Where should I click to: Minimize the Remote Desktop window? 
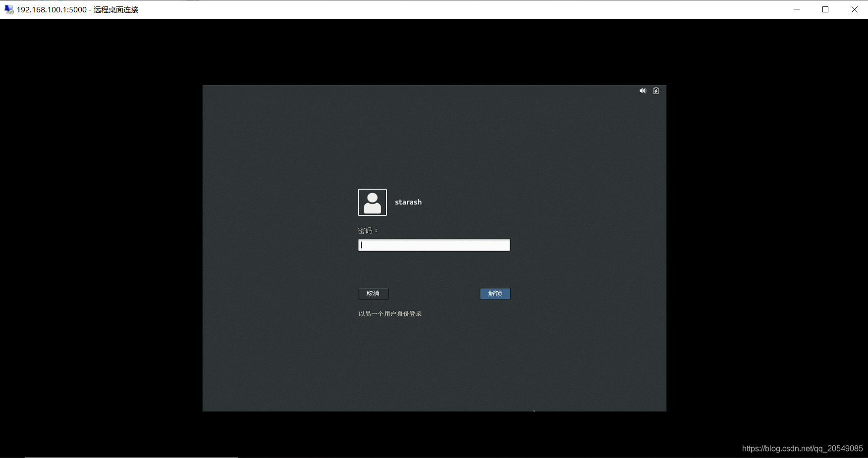[x=797, y=9]
